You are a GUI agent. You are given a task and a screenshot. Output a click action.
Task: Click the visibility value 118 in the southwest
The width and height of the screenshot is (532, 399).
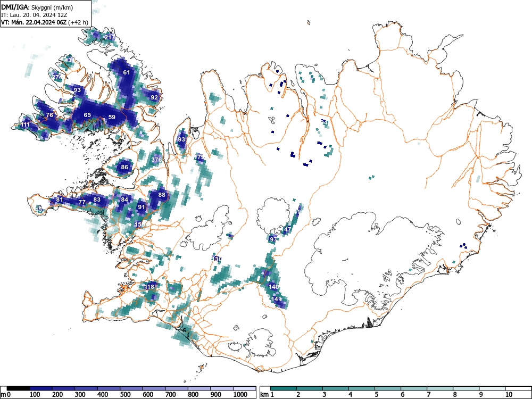click(x=149, y=287)
